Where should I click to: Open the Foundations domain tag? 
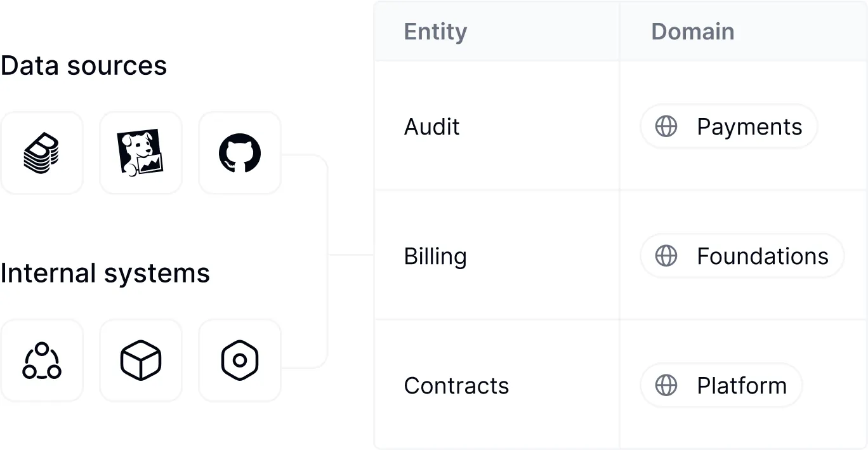(742, 256)
